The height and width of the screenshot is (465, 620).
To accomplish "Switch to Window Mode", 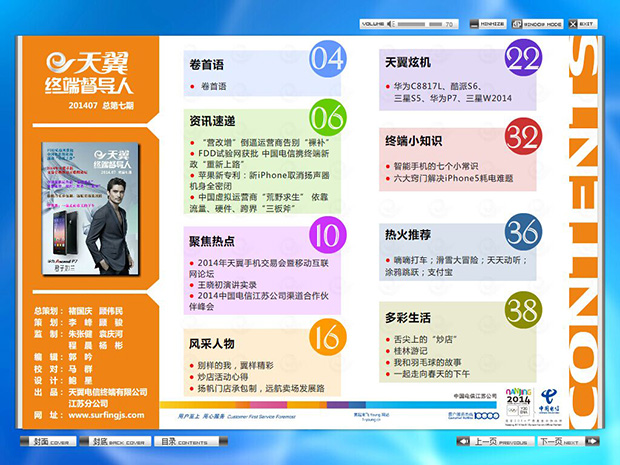I will [x=538, y=24].
